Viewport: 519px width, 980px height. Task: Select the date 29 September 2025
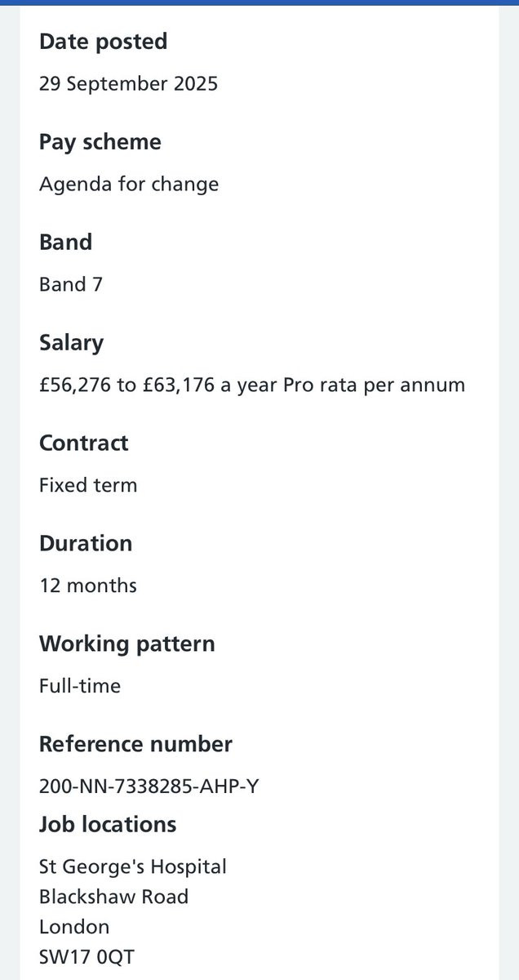128,83
